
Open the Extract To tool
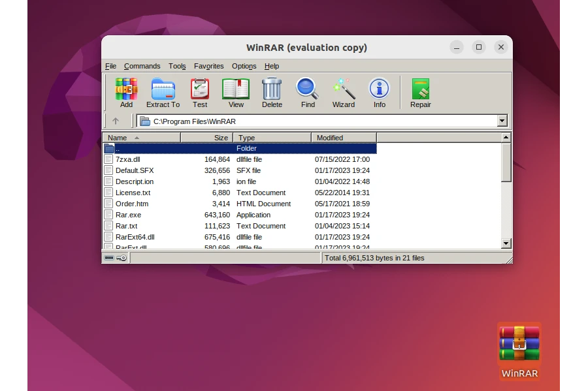(x=163, y=92)
